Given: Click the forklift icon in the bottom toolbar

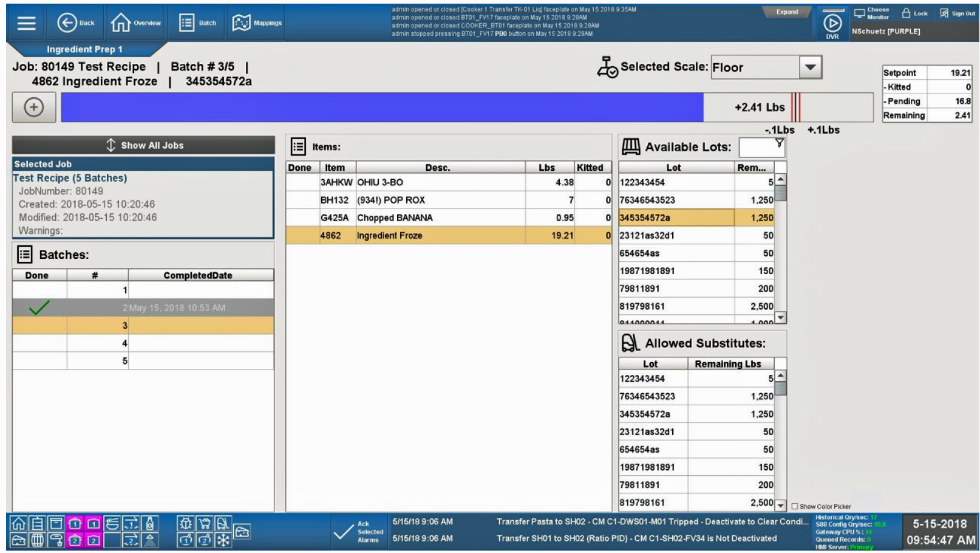Looking at the screenshot, I should point(224,524).
